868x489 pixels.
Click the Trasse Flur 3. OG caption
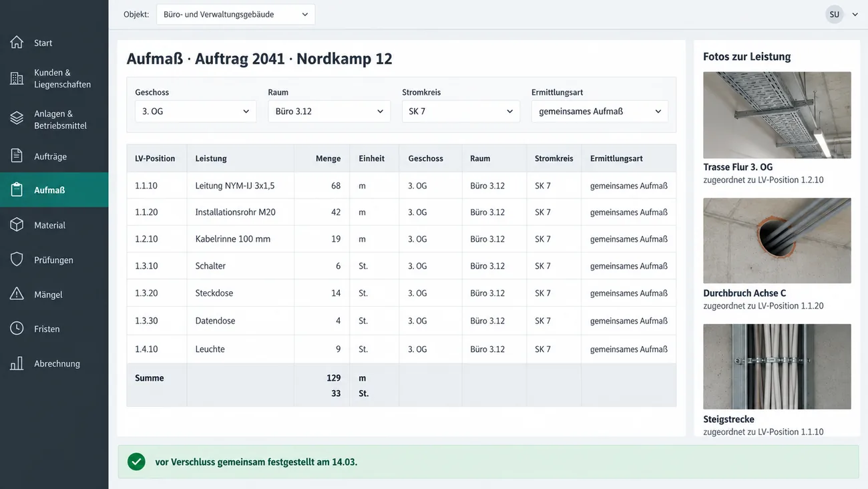click(738, 167)
